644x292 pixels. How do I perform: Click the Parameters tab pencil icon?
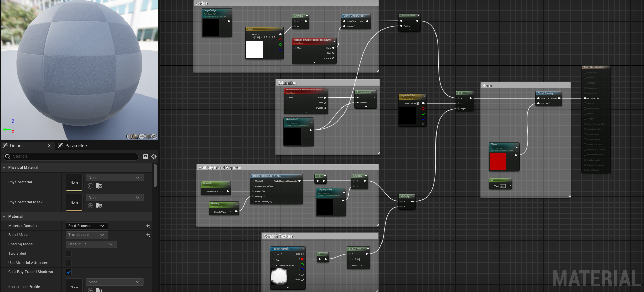[61, 145]
